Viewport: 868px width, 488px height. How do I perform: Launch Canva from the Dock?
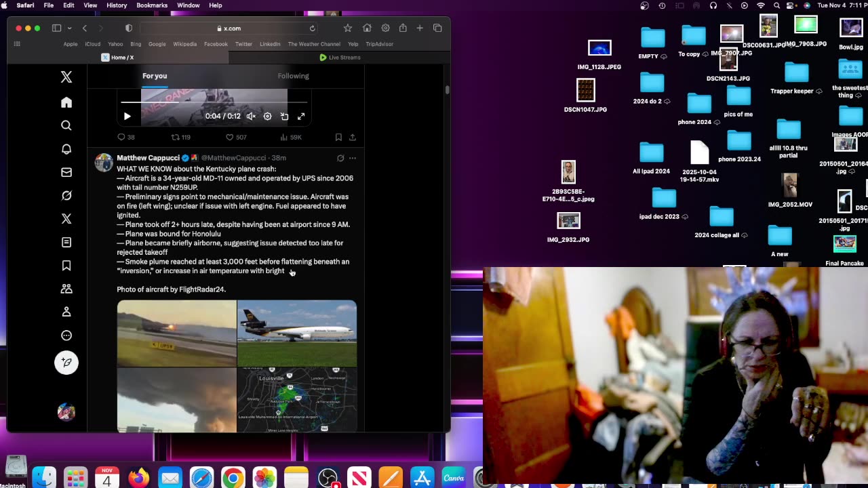[454, 478]
